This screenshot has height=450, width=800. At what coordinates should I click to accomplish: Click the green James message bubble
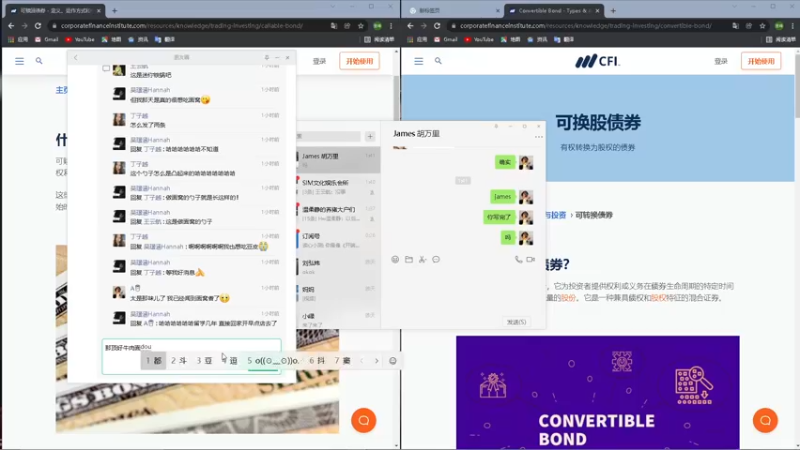click(x=503, y=197)
